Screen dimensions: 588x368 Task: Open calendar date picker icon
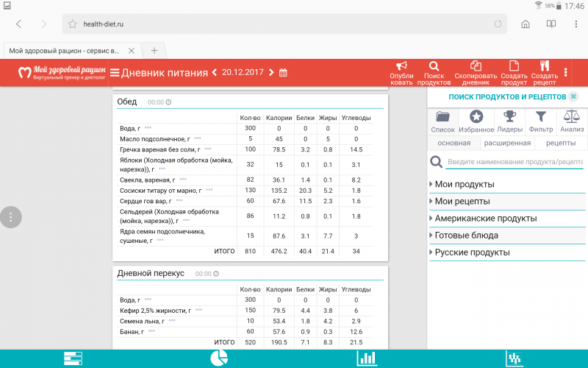pos(283,73)
